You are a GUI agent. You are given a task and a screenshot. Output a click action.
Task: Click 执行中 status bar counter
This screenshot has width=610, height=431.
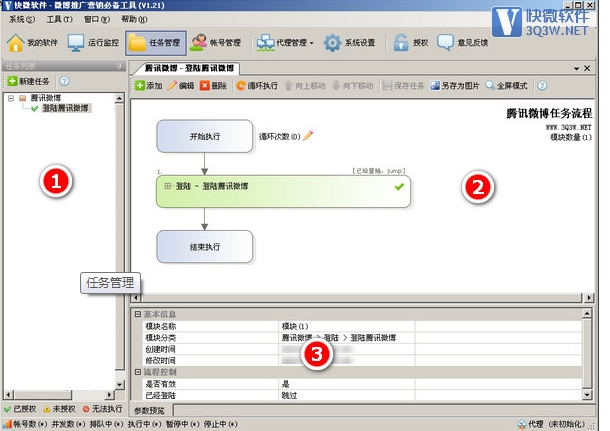(x=145, y=424)
